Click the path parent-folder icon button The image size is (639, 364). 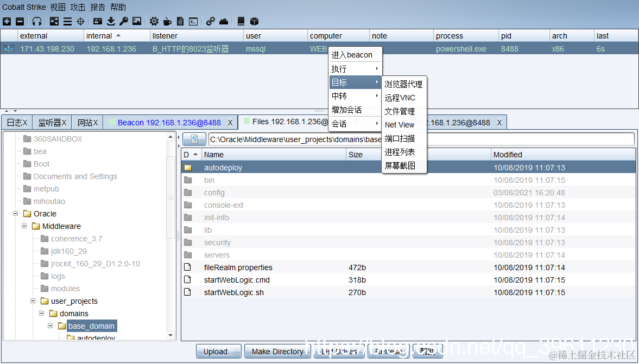click(x=194, y=139)
